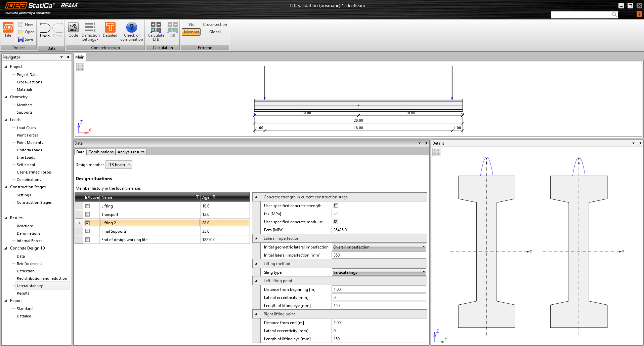The height and width of the screenshot is (346, 644).
Task: Open Initial geometric lateral imperfection dropdown
Action: pyautogui.click(x=379, y=247)
